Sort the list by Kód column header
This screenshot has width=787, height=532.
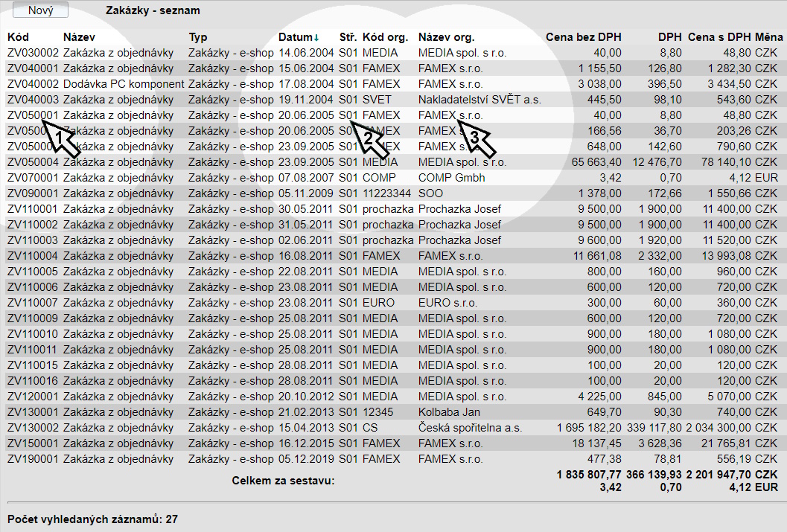point(18,37)
